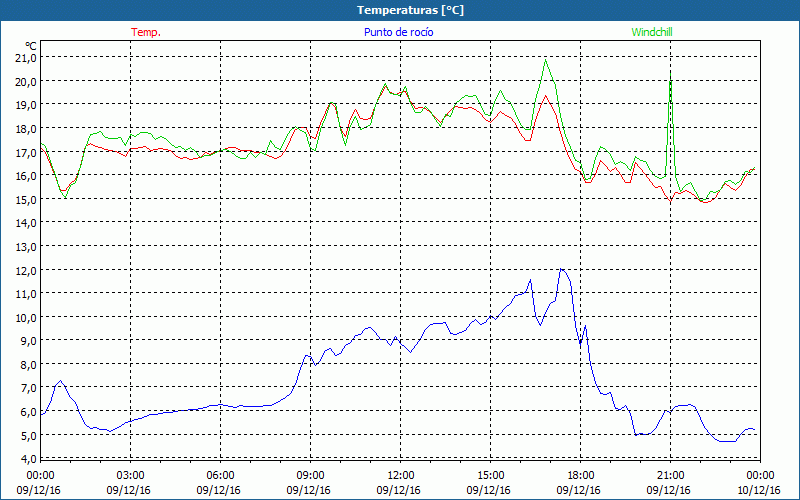Click the 4,0 y-axis value

pos(29,459)
